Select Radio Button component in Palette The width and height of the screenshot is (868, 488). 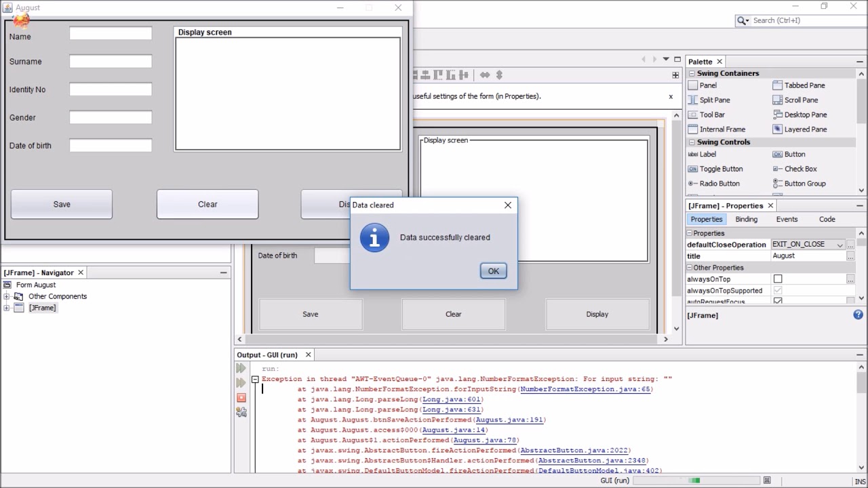tap(714, 184)
